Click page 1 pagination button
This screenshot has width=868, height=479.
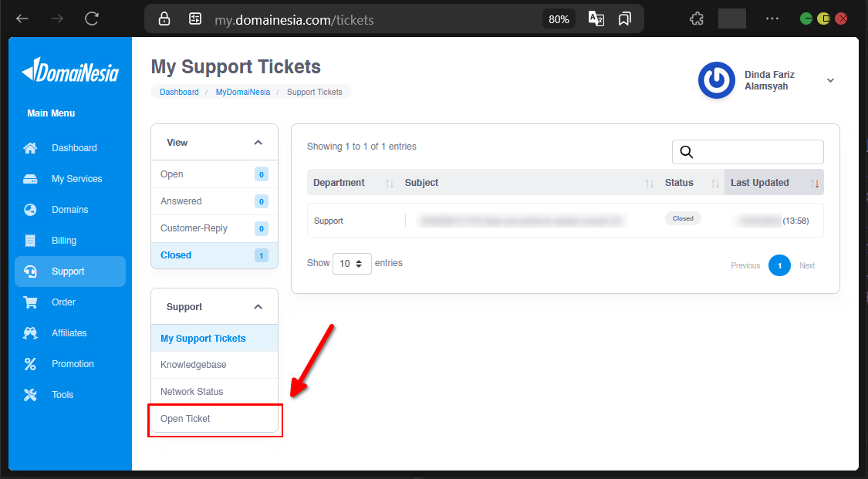tap(779, 265)
